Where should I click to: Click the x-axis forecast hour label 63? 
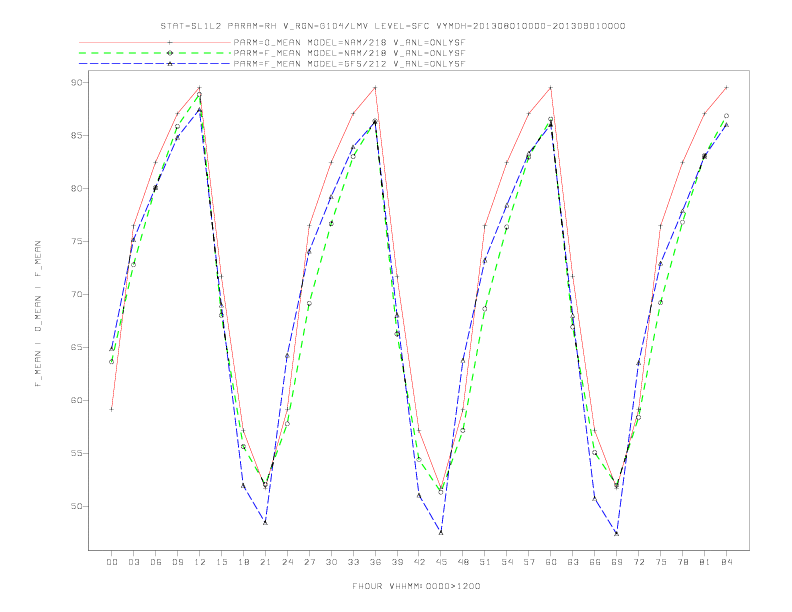tap(573, 562)
